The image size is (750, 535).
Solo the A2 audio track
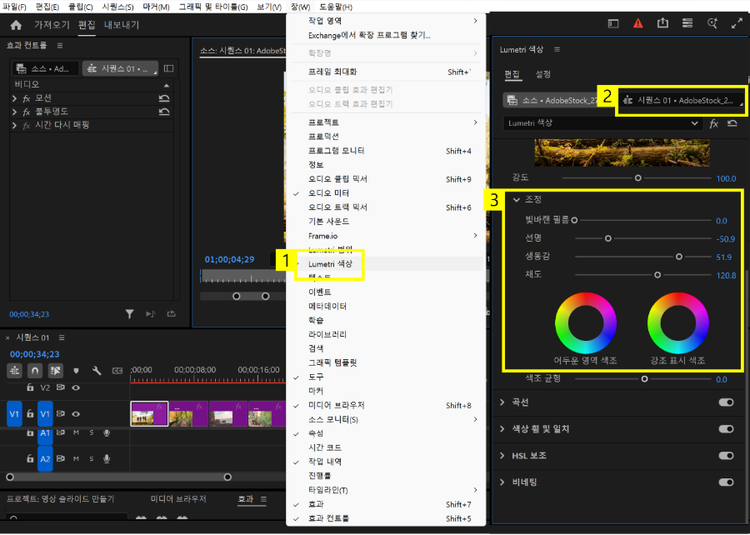91,459
